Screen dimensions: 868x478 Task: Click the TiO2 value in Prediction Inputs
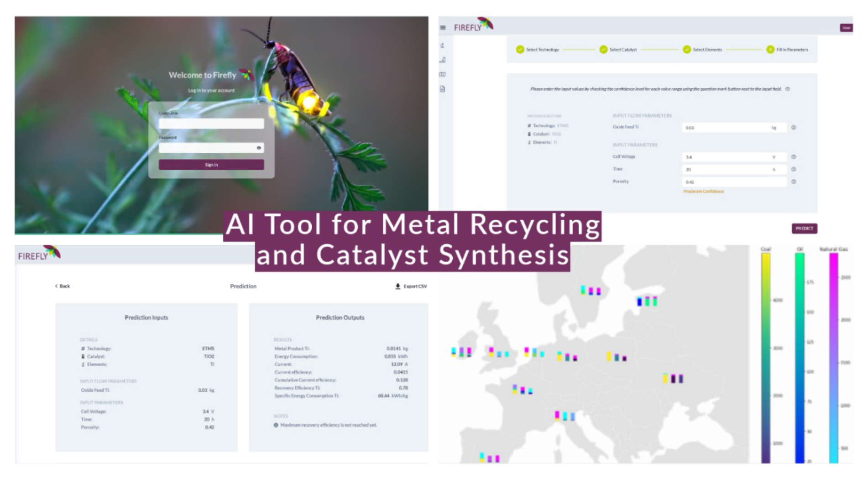209,356
